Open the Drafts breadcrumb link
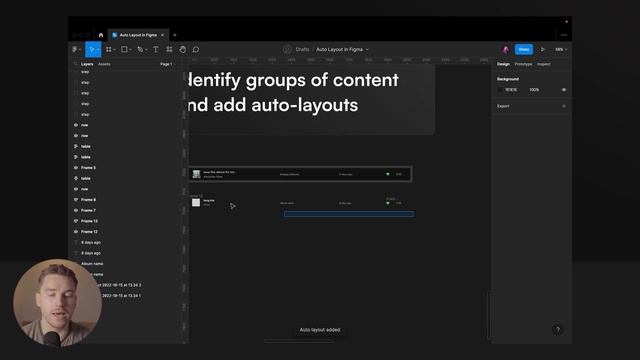Screen dimensions: 640x360 pos(302,49)
